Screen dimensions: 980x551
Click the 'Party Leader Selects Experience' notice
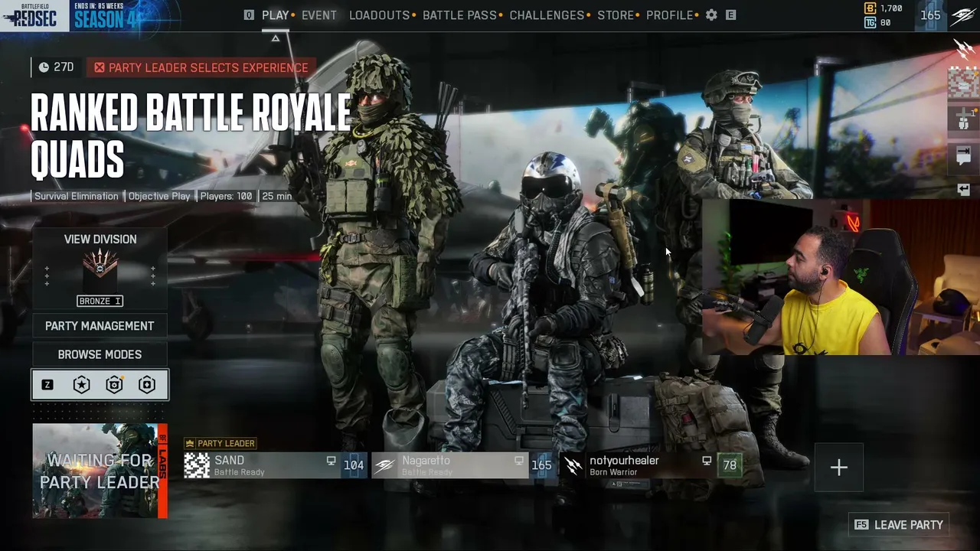201,67
